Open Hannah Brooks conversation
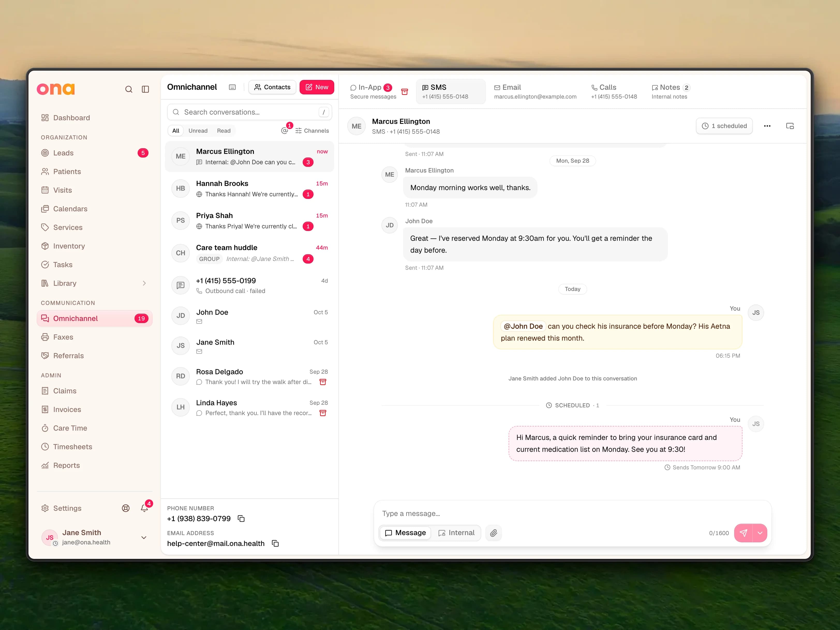The height and width of the screenshot is (630, 840). click(x=249, y=189)
